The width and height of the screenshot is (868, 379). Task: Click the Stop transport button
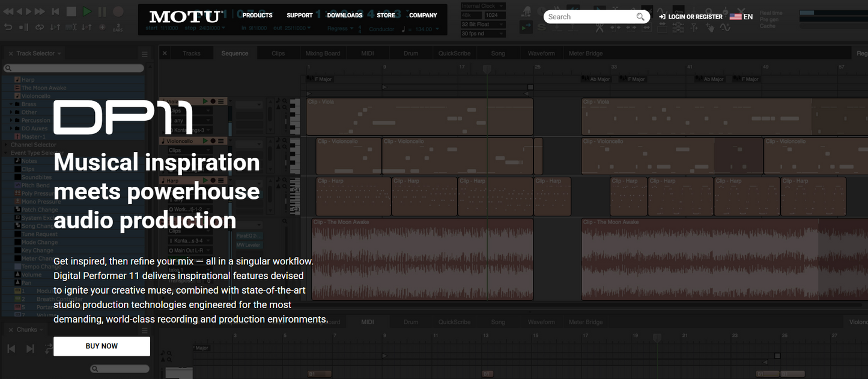click(71, 11)
